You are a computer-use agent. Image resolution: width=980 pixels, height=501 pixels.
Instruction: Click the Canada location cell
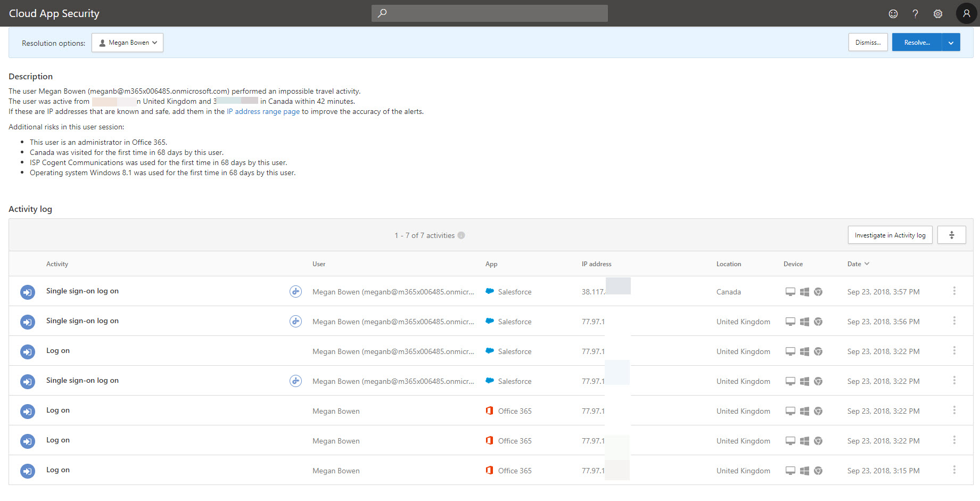click(729, 292)
